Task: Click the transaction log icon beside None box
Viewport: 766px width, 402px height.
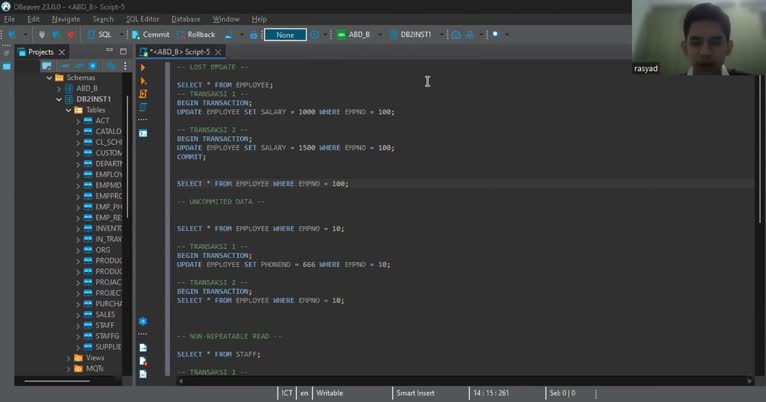Action: click(x=315, y=35)
